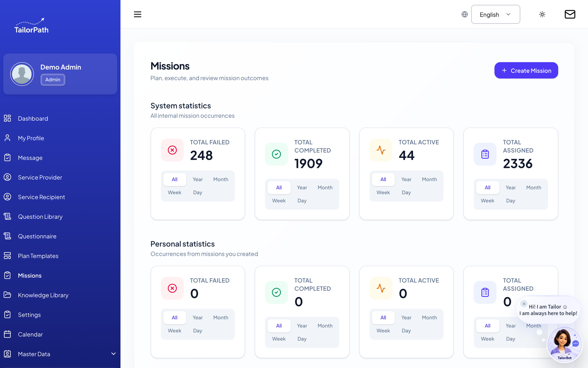
Task: Go to Service Recipient page
Action: (x=42, y=197)
